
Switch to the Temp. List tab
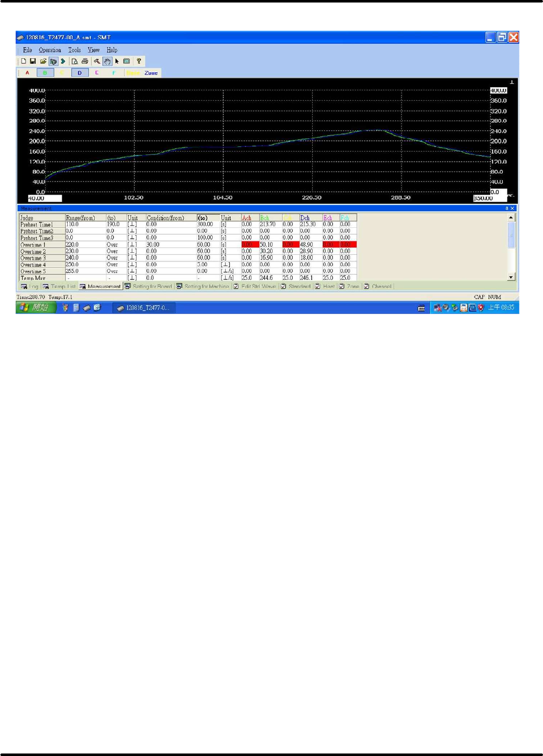click(x=59, y=286)
